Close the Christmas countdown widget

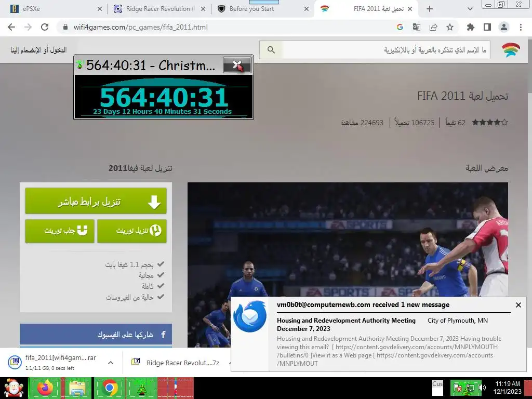tap(237, 65)
